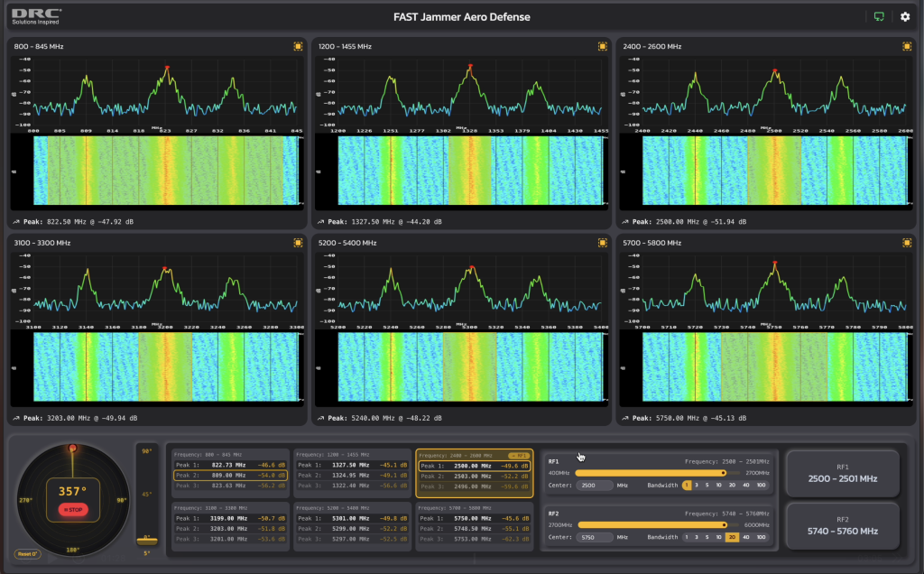Click the Reset 0° button
The width and height of the screenshot is (924, 574).
click(x=27, y=554)
